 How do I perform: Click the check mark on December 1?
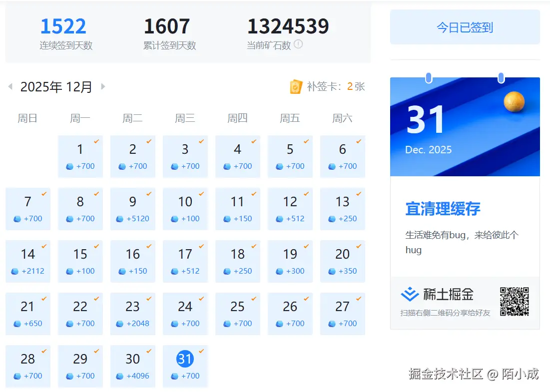point(96,141)
